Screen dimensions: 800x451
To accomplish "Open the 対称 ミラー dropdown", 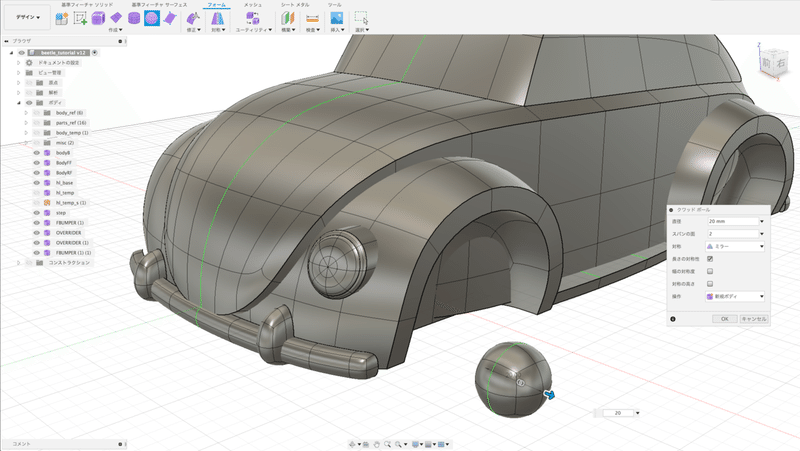I will pos(736,246).
